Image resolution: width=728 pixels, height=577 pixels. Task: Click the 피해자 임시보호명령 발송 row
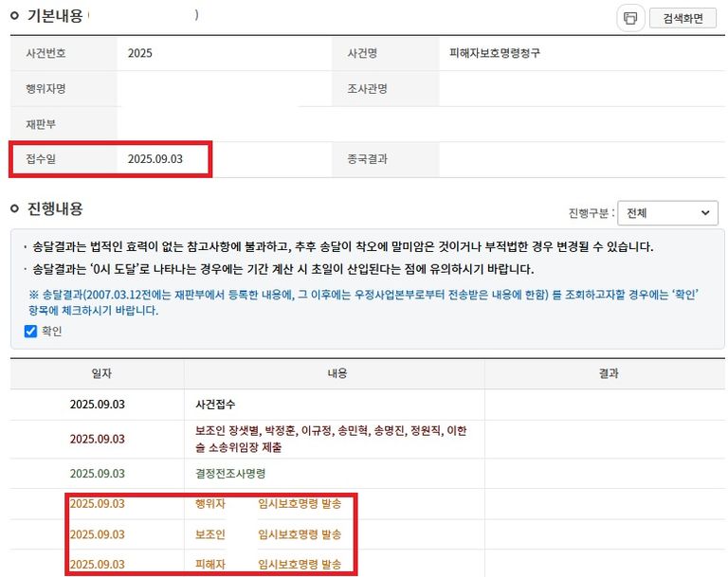coord(267,565)
